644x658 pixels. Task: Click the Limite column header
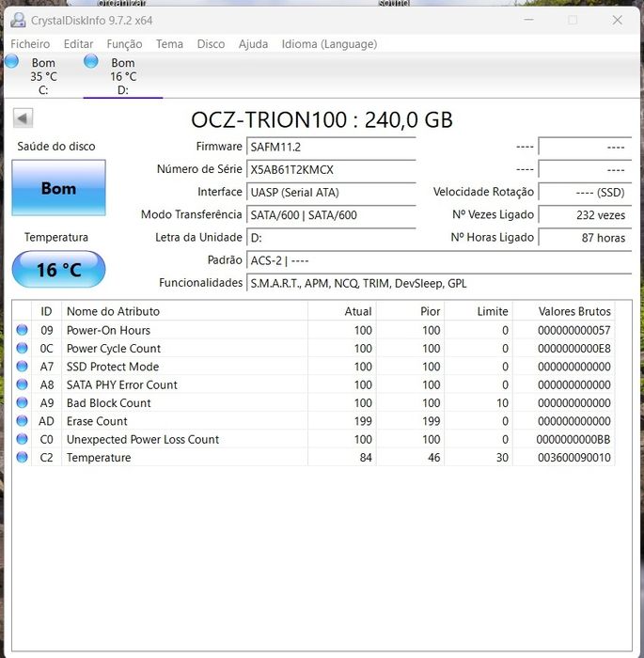point(479,311)
